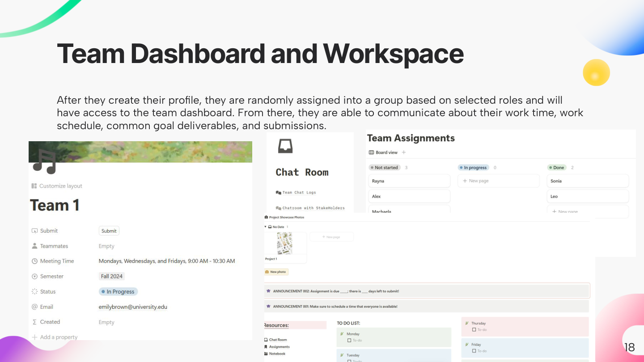Screen dimensions: 644x362
Task: Open the Sonia assignment card
Action: (x=588, y=181)
